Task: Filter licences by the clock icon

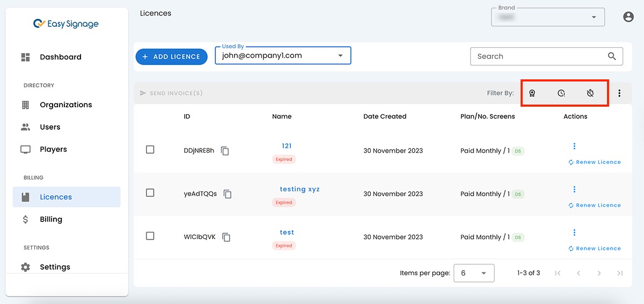Action: click(561, 93)
